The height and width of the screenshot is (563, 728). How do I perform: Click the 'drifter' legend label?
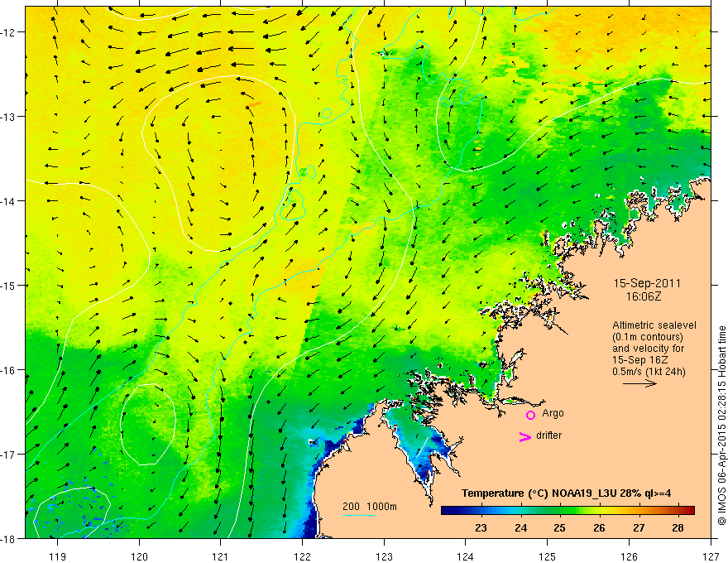548,435
